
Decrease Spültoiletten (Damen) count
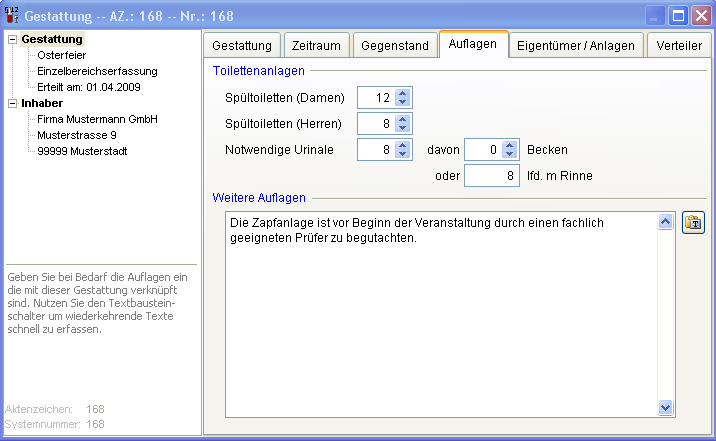click(x=403, y=102)
